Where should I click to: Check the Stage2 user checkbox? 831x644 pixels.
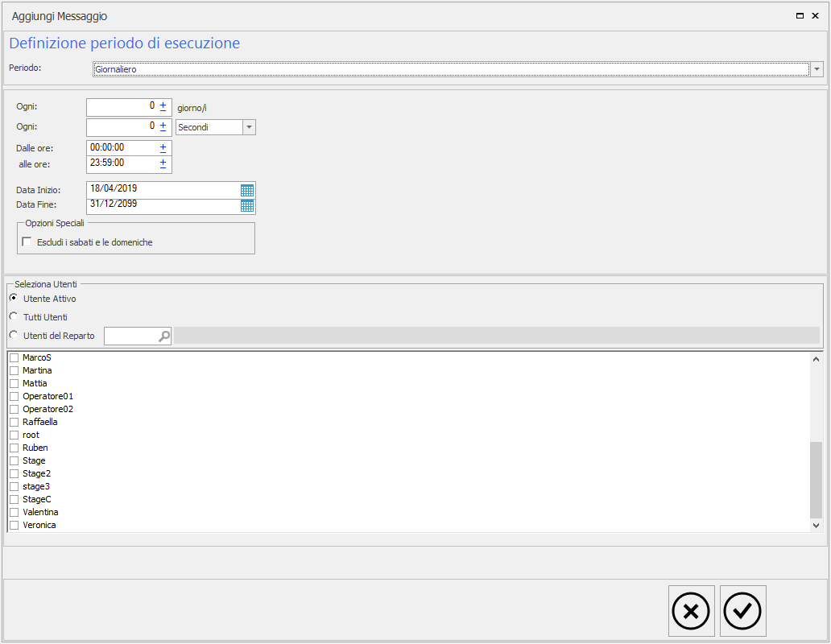[14, 474]
